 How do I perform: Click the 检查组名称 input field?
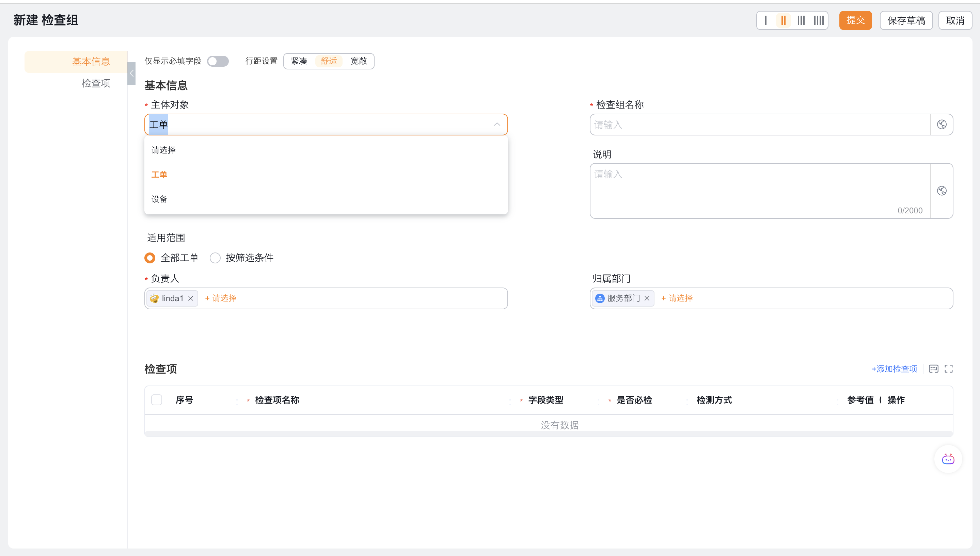click(760, 125)
